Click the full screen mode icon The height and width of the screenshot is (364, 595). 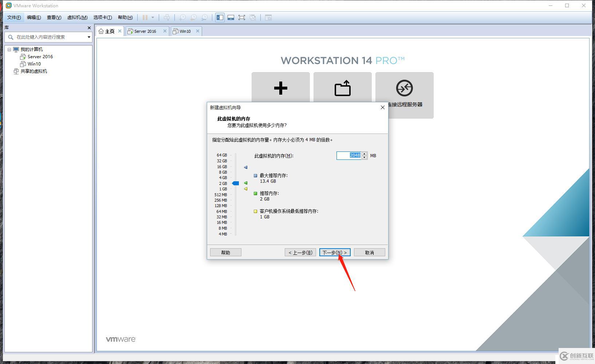coord(242,17)
